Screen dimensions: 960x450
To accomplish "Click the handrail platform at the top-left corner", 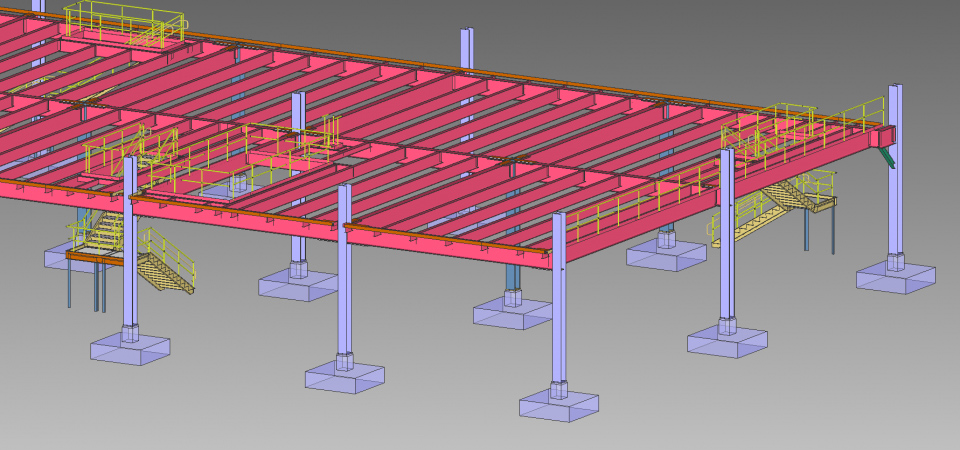I will pyautogui.click(x=125, y=22).
